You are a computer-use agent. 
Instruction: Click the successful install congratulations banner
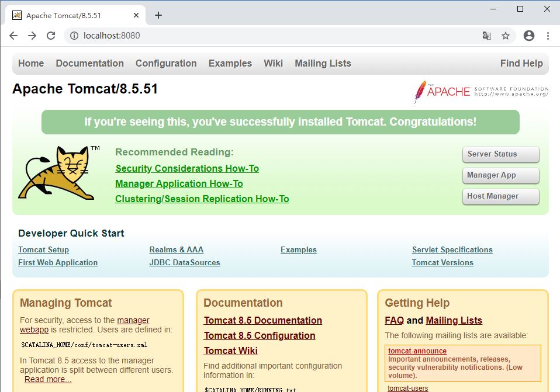281,122
